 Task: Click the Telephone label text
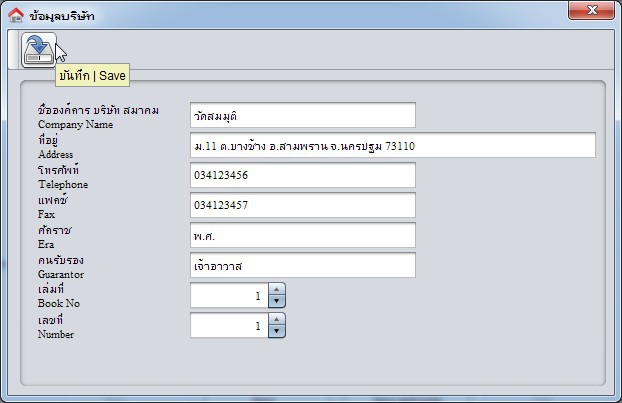(63, 184)
